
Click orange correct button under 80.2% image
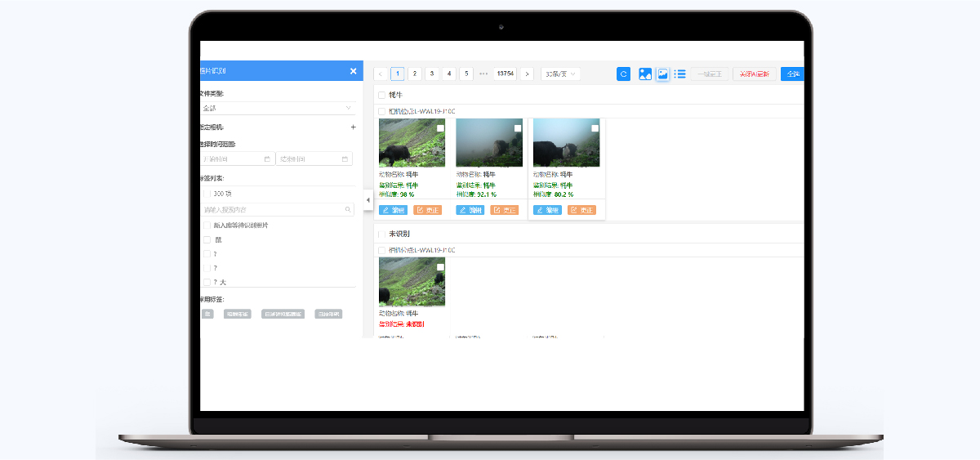582,210
